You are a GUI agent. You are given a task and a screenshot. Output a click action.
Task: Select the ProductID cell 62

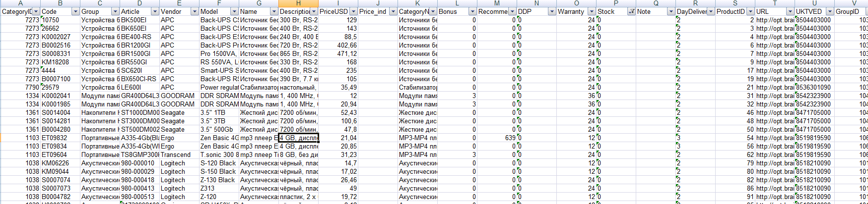[735, 154]
